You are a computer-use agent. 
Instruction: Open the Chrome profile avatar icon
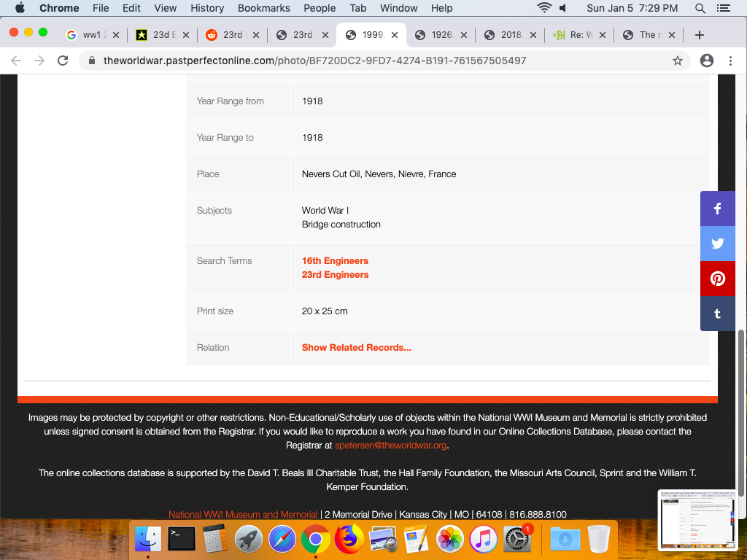point(706,61)
